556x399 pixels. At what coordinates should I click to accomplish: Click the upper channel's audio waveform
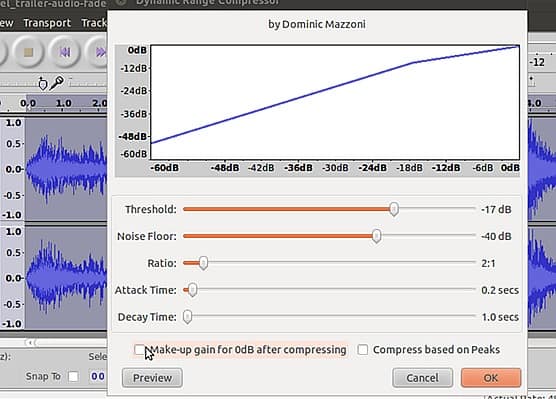66,169
